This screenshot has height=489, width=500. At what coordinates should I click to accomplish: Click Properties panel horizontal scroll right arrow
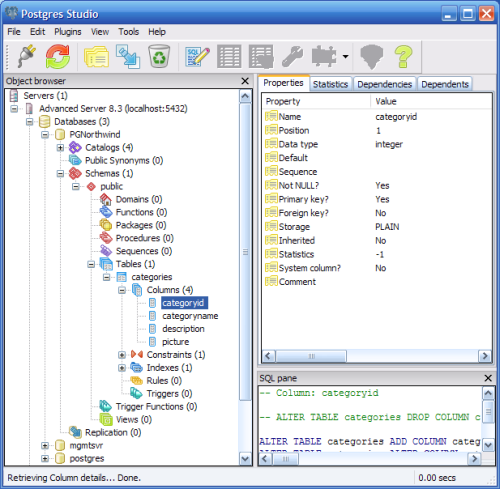point(485,356)
